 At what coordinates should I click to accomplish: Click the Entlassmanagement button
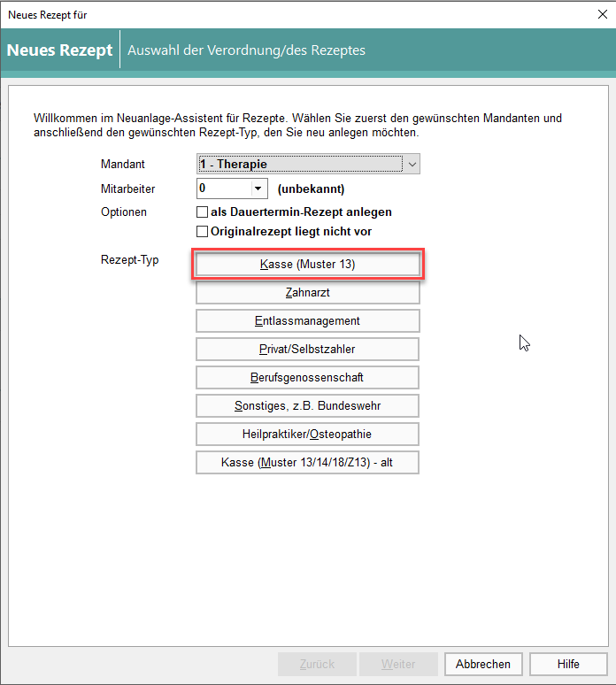[307, 320]
